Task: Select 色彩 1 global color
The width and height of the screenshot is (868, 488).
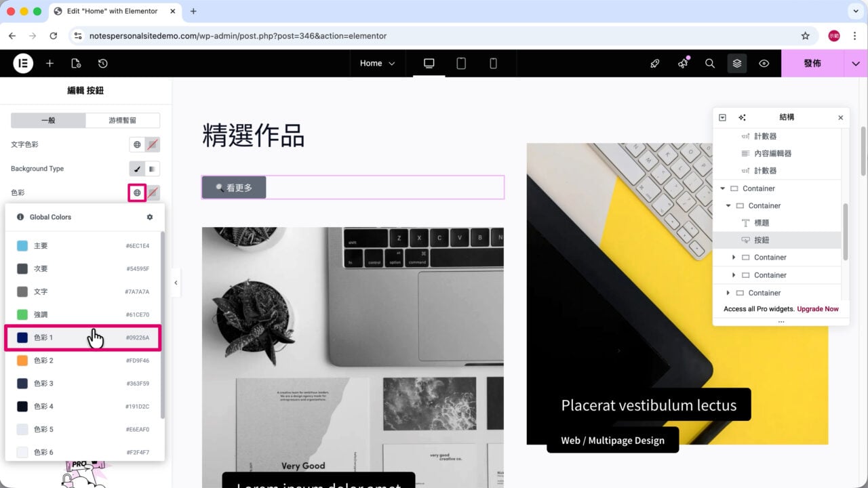Action: click(x=83, y=338)
